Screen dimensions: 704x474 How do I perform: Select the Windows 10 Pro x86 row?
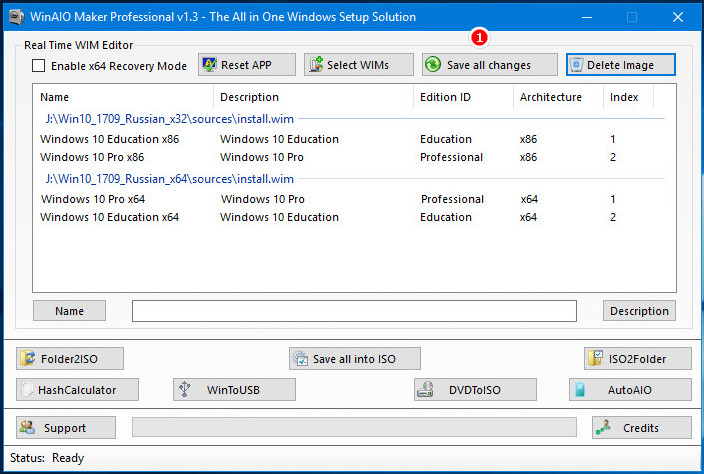click(354, 157)
